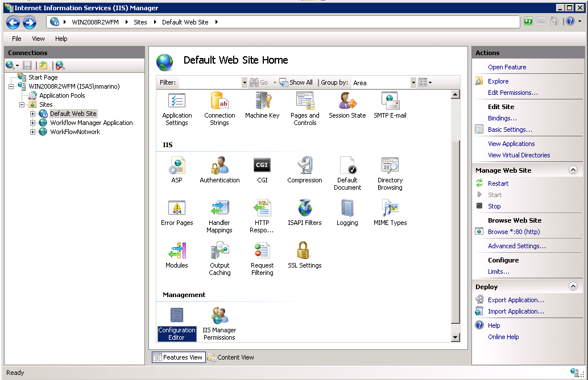
Task: Switch to Content View tab
Action: point(231,357)
